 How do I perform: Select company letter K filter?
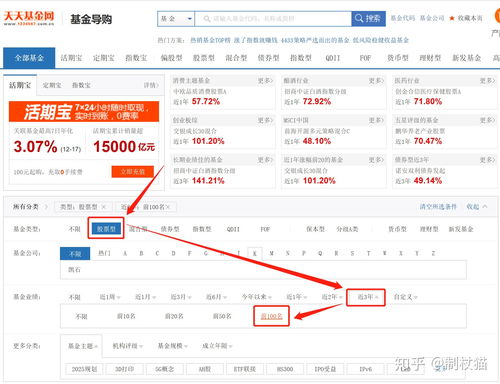point(255,254)
